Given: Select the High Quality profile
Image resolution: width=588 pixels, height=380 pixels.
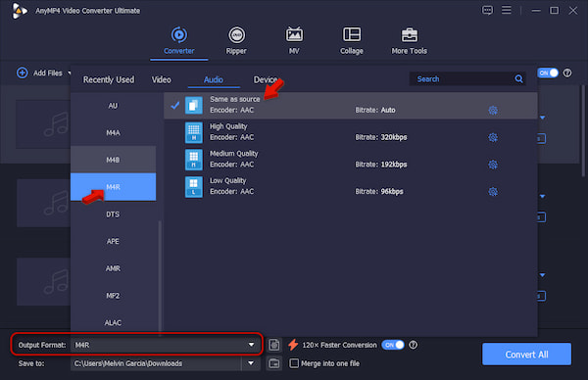Looking at the screenshot, I should [x=350, y=132].
